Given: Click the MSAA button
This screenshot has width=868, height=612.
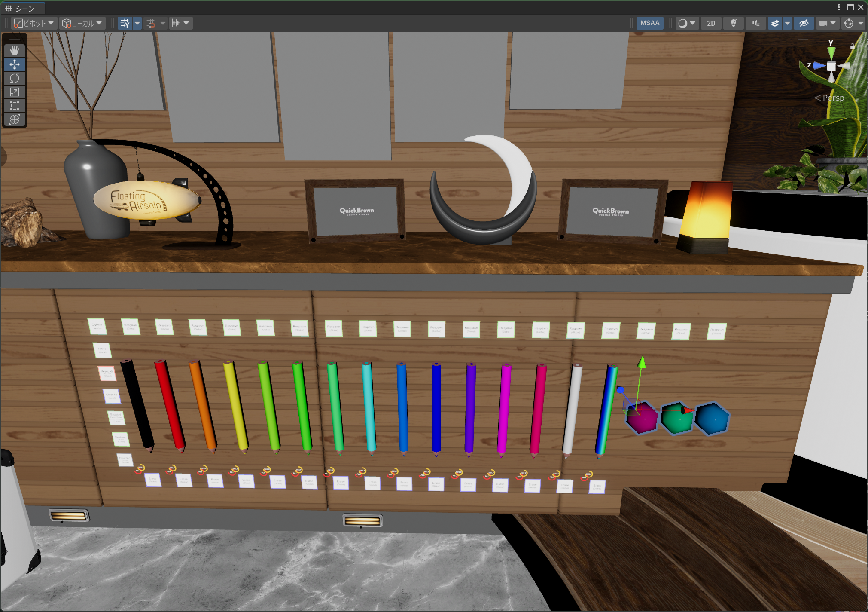Looking at the screenshot, I should tap(649, 23).
